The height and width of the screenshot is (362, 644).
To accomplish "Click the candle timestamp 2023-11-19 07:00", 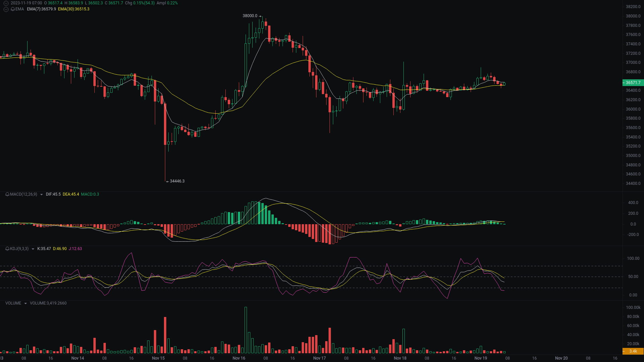I will tap(26, 3).
